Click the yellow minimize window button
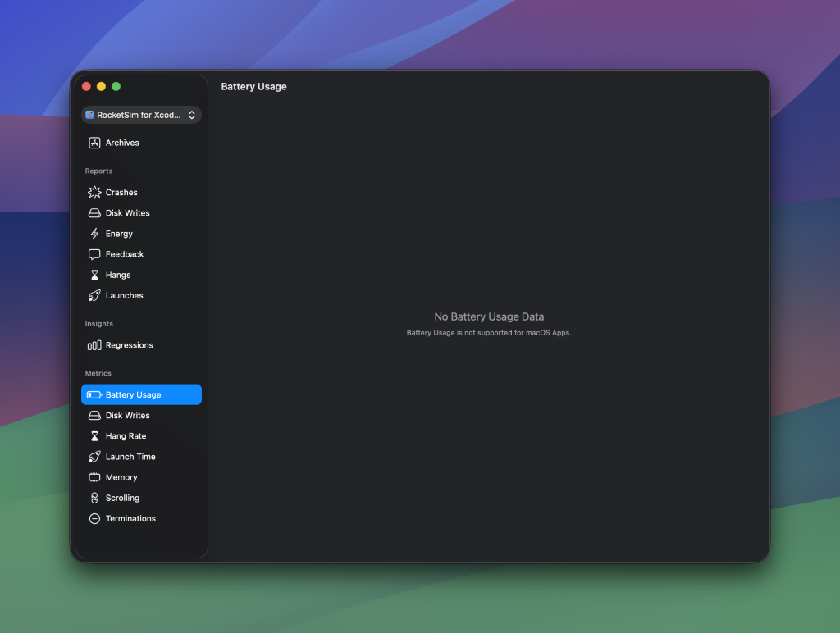Image resolution: width=840 pixels, height=633 pixels. click(x=101, y=85)
